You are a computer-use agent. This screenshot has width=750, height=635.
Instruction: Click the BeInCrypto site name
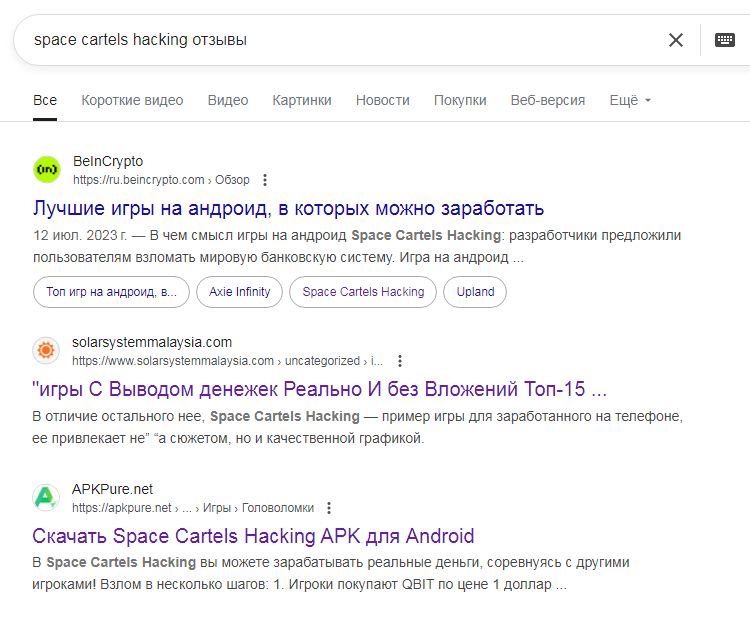tap(108, 162)
